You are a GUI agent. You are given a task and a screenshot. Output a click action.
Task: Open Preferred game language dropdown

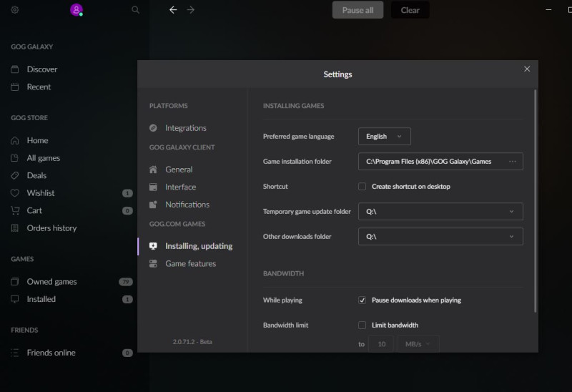pyautogui.click(x=385, y=137)
